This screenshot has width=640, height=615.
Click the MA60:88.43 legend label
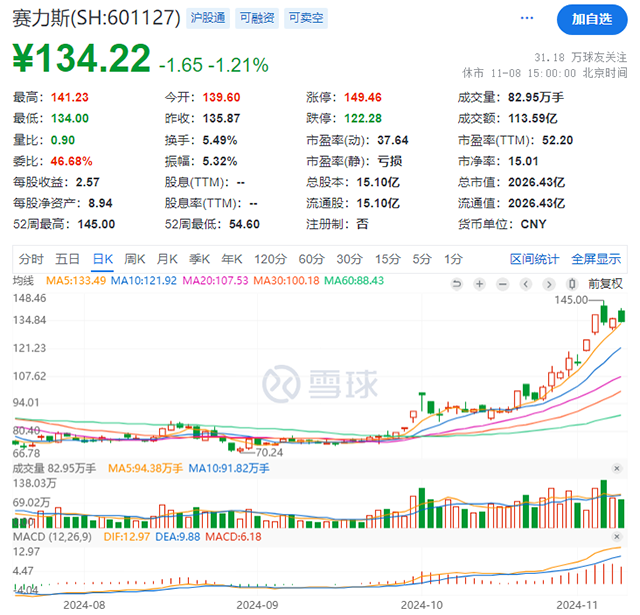coord(354,281)
